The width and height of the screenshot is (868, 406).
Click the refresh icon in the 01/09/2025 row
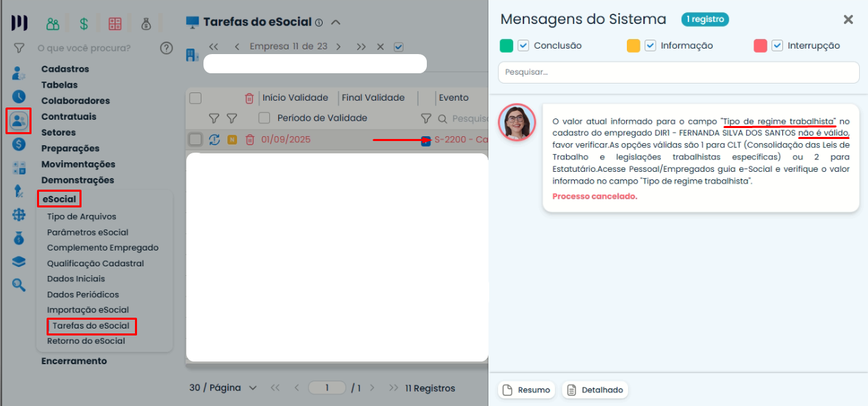(x=214, y=140)
